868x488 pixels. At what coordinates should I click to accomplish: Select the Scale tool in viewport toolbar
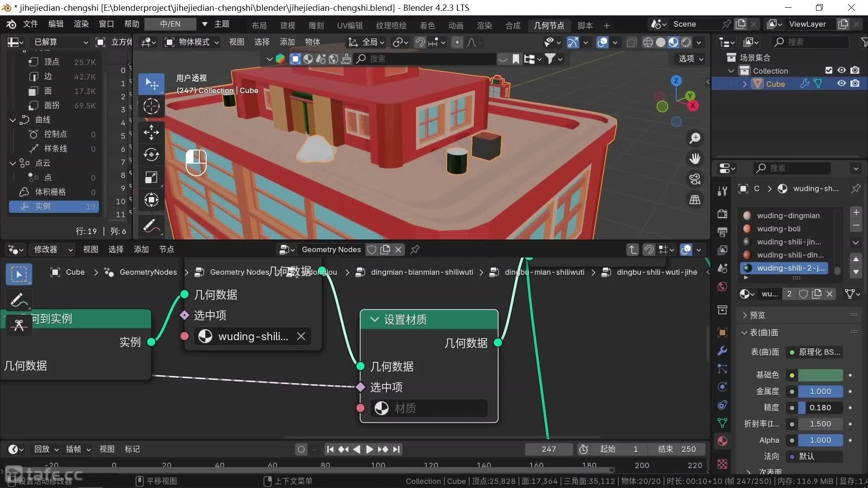pos(151,177)
